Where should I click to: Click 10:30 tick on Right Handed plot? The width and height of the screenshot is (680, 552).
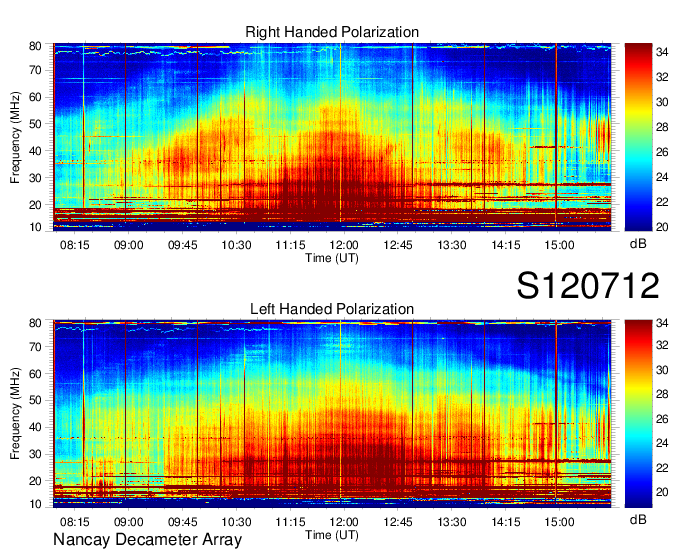click(x=236, y=245)
